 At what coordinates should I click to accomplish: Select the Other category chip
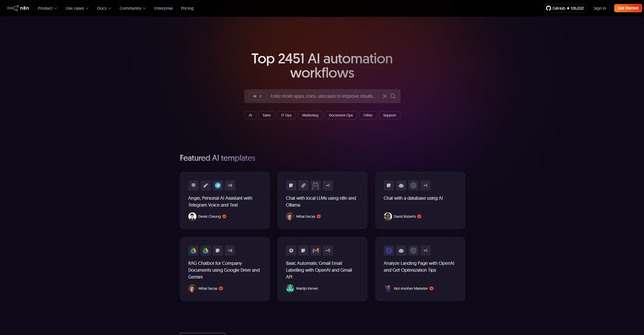pyautogui.click(x=368, y=115)
